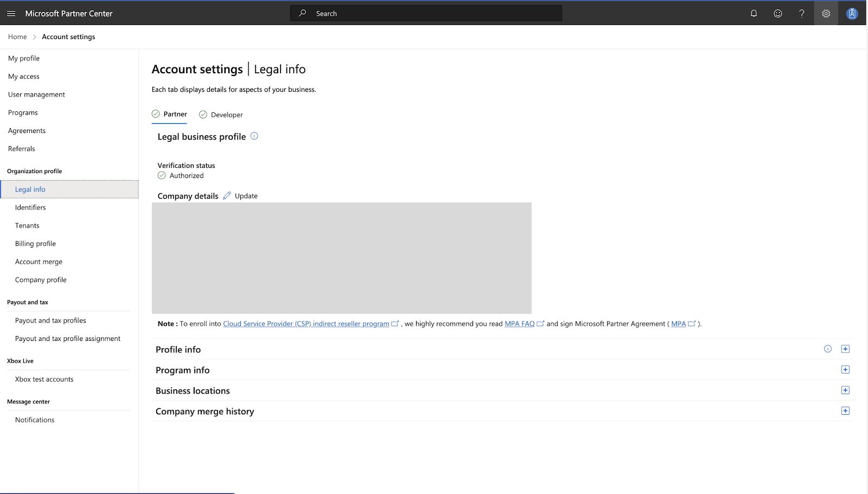This screenshot has width=868, height=494.
Task: Click info icon beside Legal business profile
Action: [x=254, y=136]
